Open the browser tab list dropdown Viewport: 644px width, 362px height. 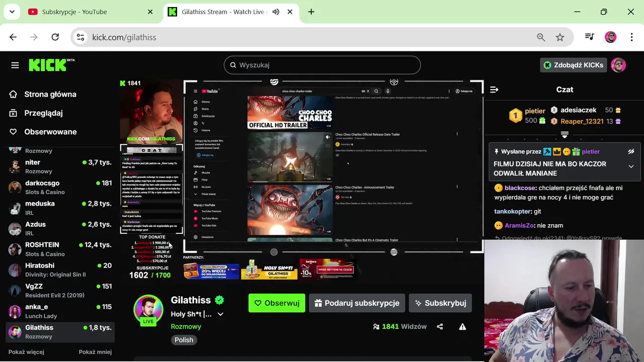pyautogui.click(x=12, y=12)
